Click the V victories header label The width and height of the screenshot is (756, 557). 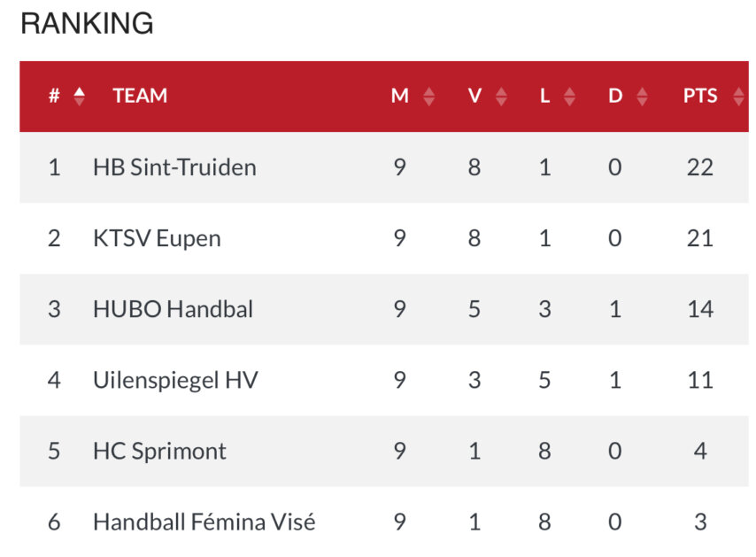point(474,96)
